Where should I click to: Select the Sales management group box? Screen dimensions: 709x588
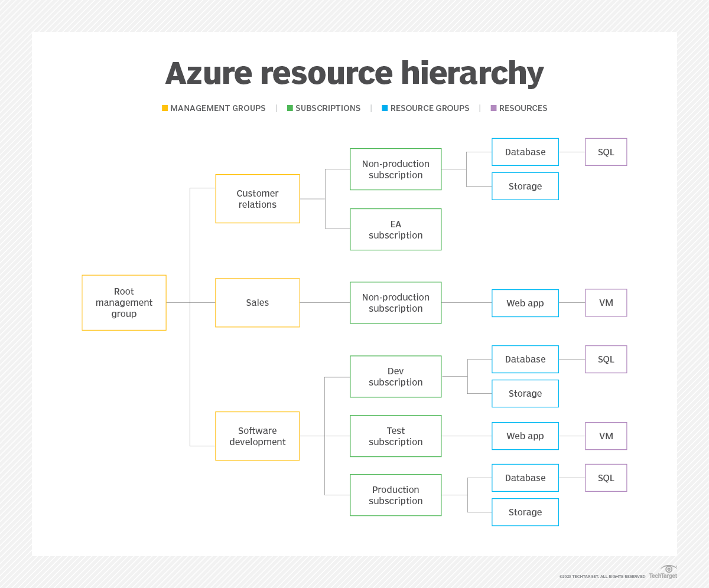click(258, 302)
